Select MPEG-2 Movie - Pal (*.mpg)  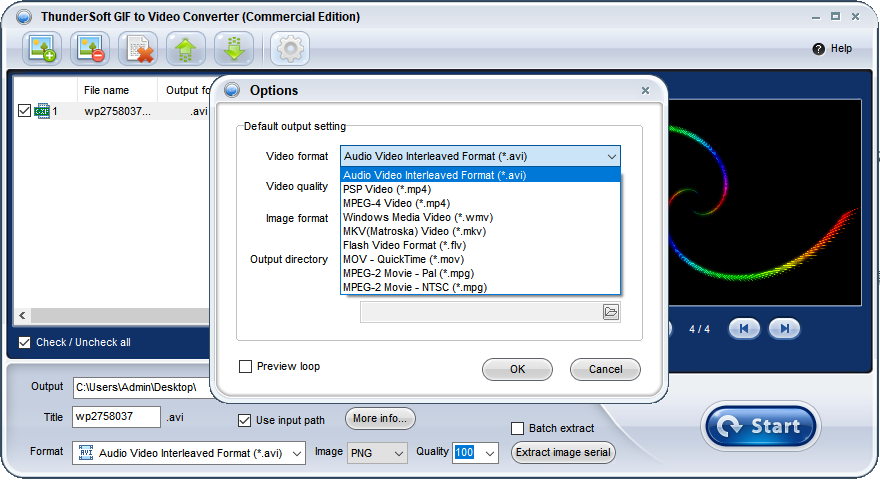tap(480, 273)
